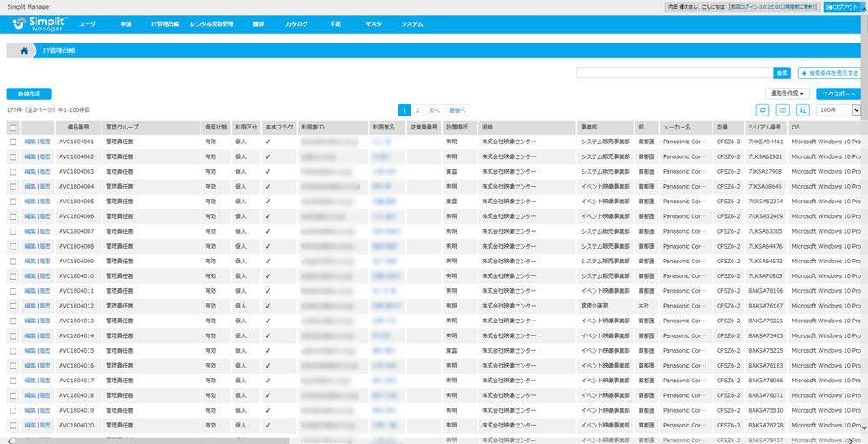Viewport: 868px width, 444px height.
Task: Click serial number 7HKSA94461 cell
Action: 766,142
